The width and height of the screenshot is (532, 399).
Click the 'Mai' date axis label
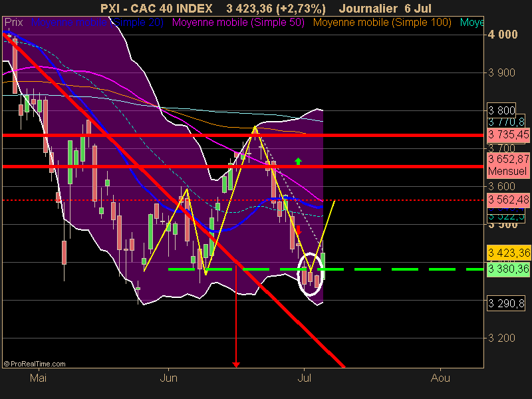38,378
